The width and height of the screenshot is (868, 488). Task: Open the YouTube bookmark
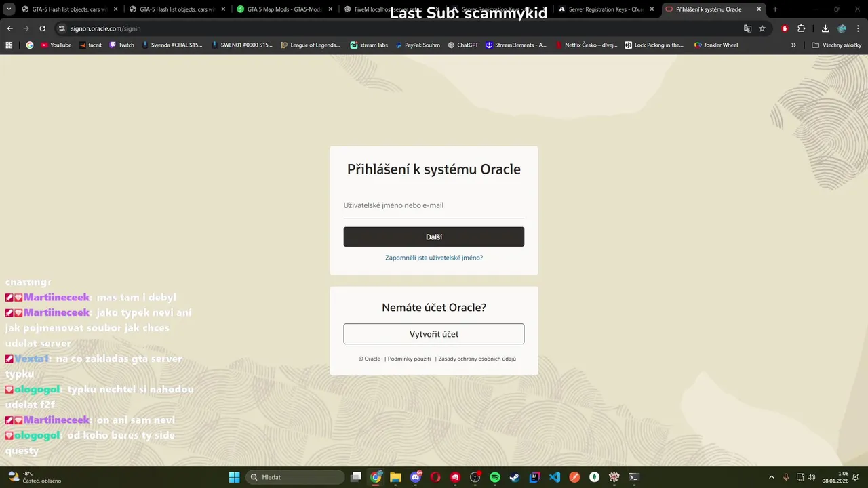[56, 45]
